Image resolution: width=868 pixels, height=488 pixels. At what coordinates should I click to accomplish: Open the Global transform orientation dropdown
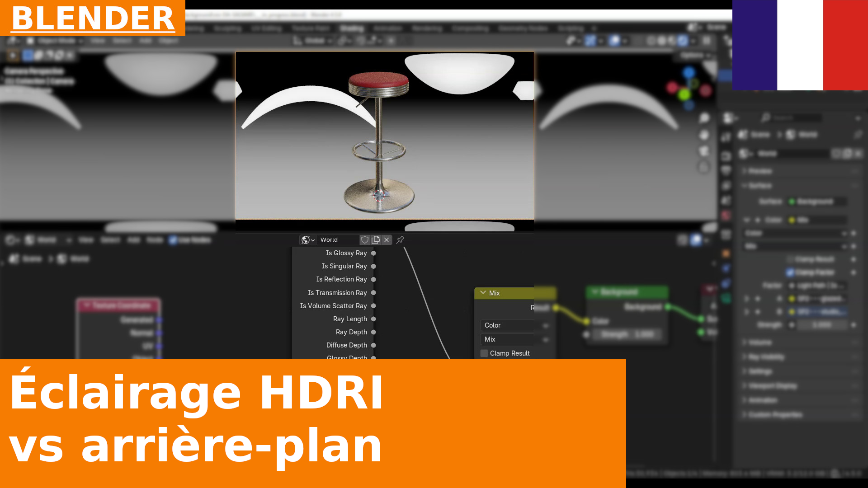tap(313, 41)
